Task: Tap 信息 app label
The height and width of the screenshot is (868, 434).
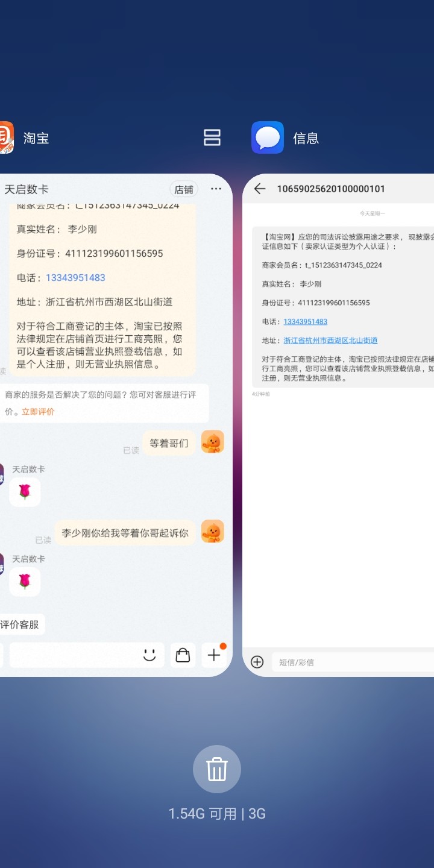Action: coord(306,138)
